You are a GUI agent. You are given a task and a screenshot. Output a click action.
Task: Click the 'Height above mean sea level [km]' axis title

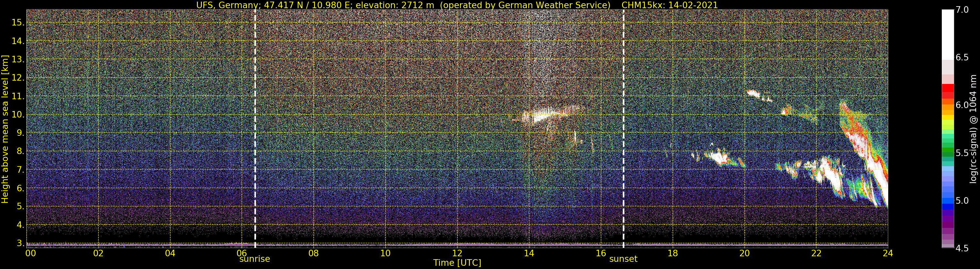[5, 129]
